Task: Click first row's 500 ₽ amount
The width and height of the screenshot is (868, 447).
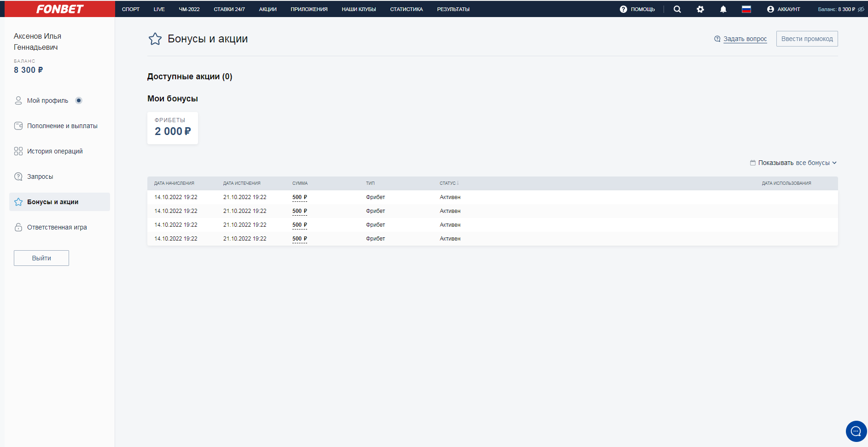Action: tap(299, 197)
